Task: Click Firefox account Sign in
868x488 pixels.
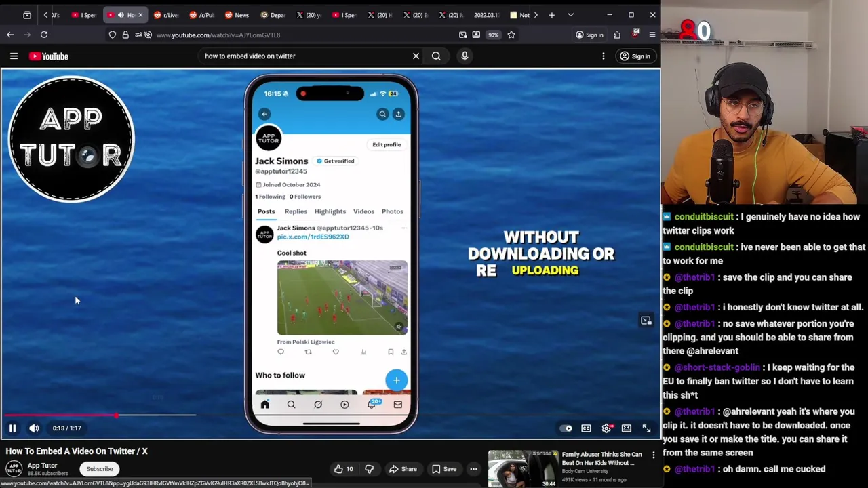Action: click(x=589, y=35)
